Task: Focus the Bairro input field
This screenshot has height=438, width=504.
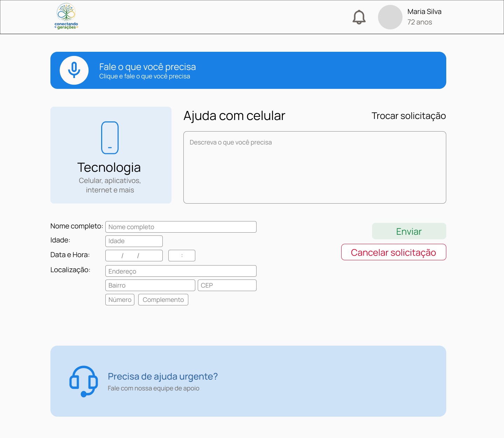Action: click(x=150, y=285)
